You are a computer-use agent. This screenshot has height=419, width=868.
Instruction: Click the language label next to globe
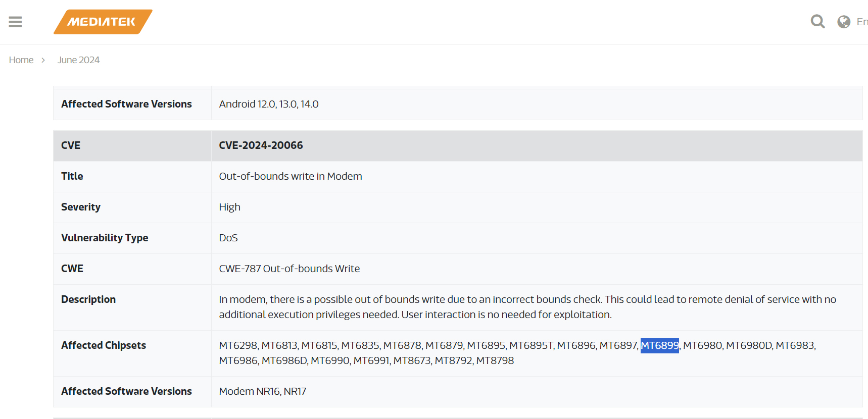[862, 22]
